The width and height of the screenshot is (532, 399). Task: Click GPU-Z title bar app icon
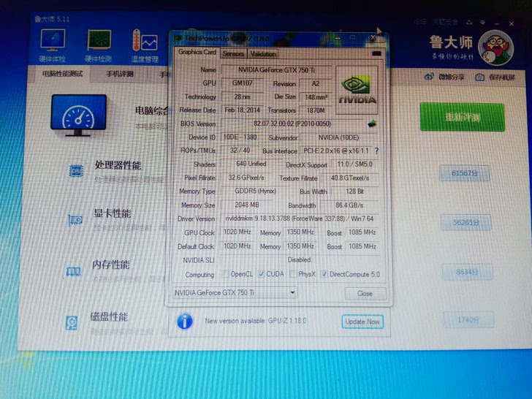point(178,38)
